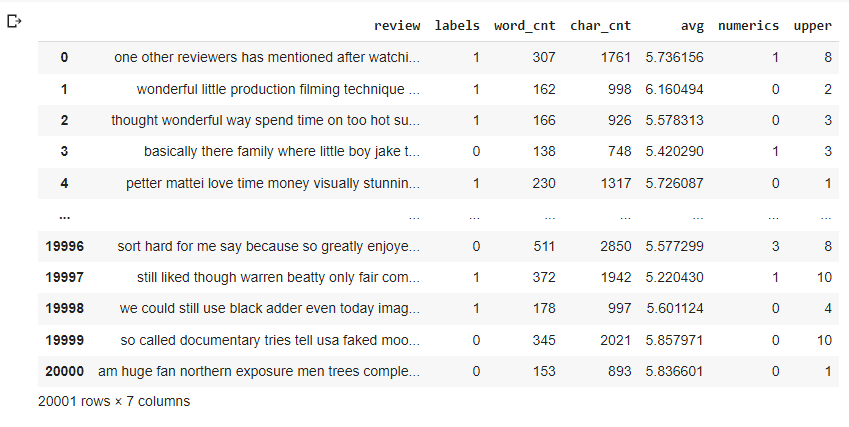Select the avg column header
The height and width of the screenshot is (427, 849).
pyautogui.click(x=693, y=25)
